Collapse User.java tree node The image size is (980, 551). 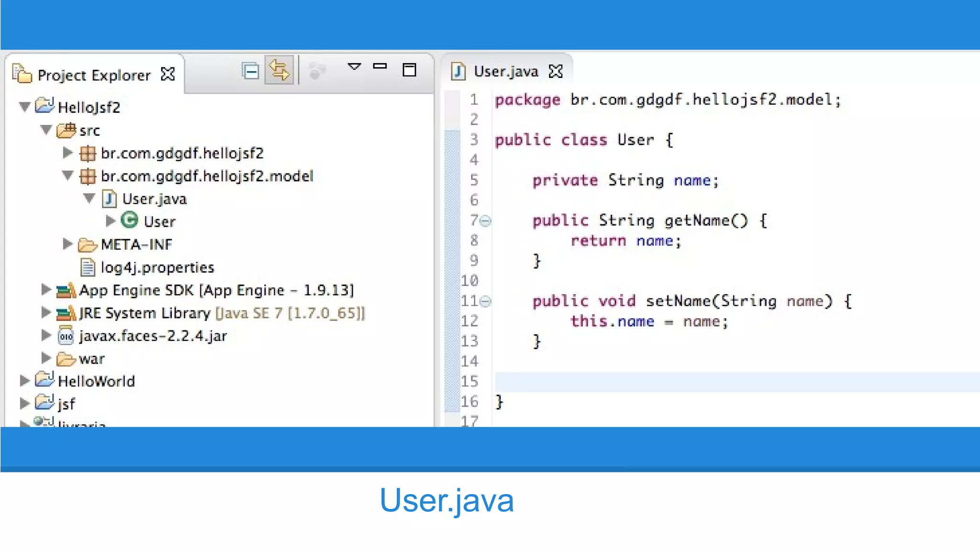tap(89, 198)
